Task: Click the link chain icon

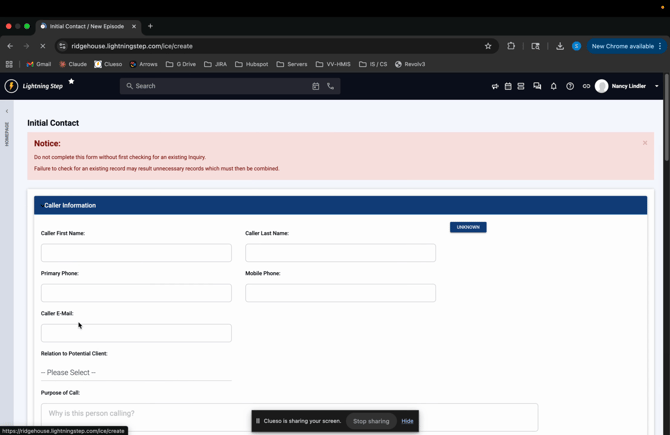Action: point(586,87)
